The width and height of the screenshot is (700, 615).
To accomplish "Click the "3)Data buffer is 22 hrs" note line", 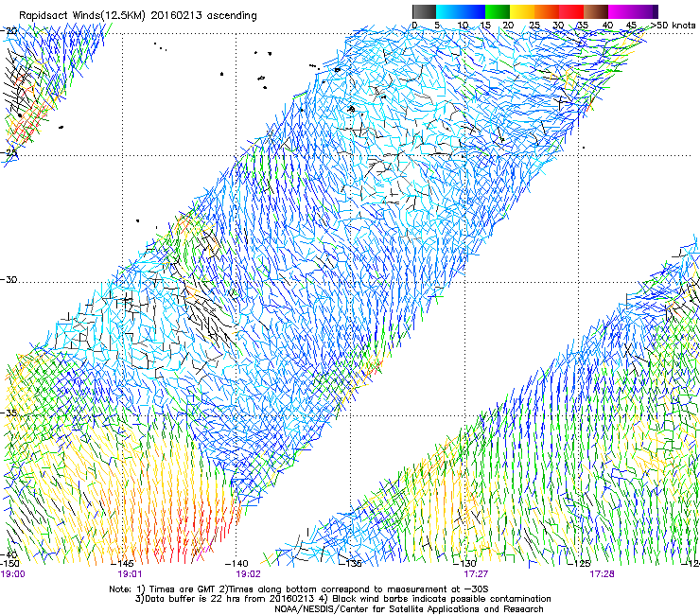I will (343, 599).
